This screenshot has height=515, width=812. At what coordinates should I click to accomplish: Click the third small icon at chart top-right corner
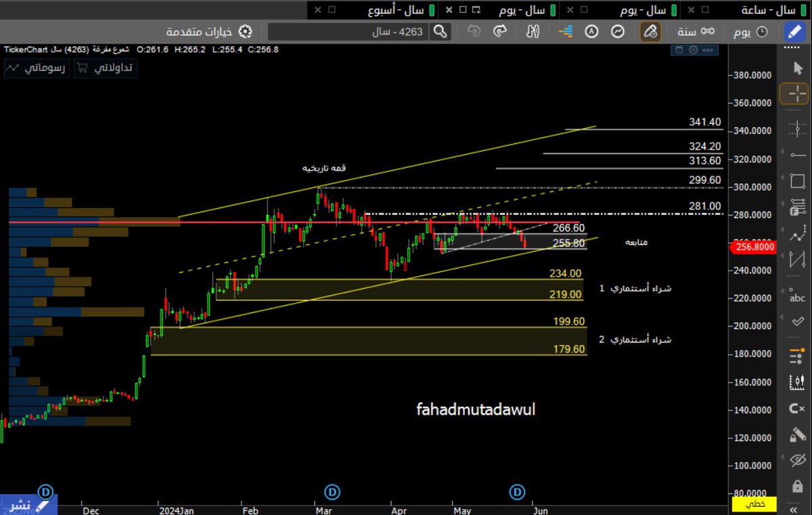pos(708,50)
